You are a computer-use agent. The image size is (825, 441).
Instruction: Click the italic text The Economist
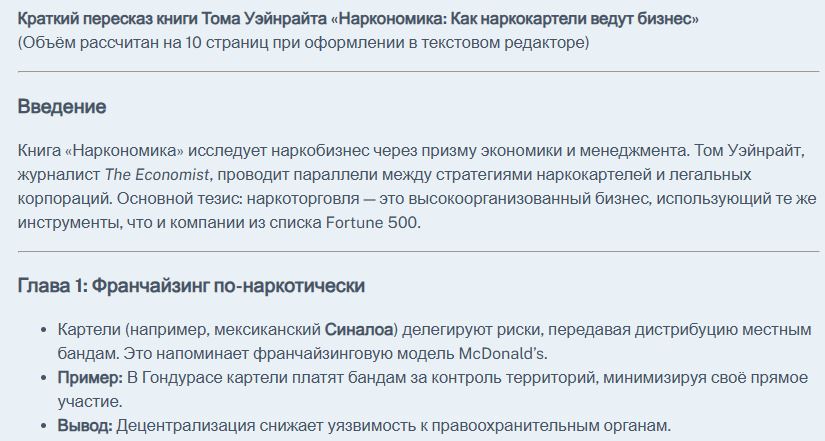coord(157,175)
